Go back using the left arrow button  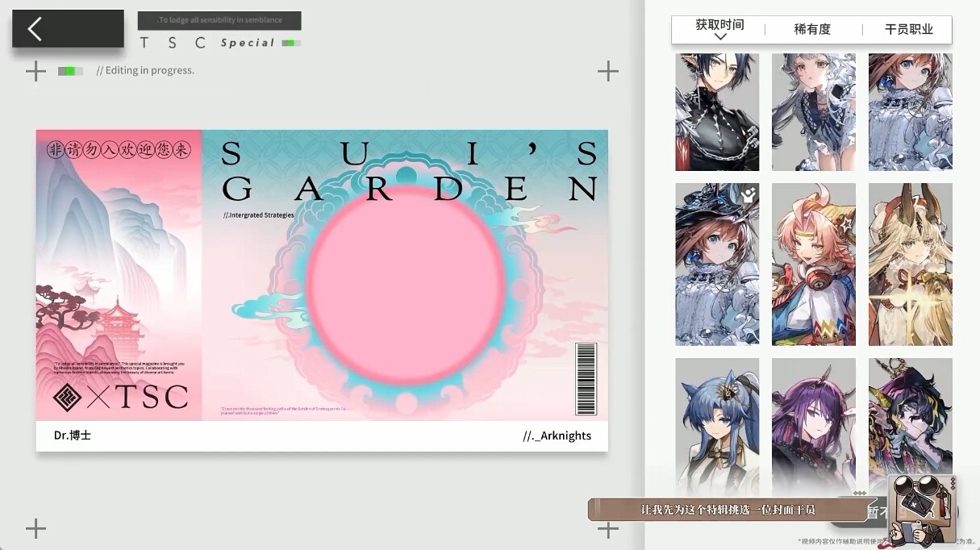click(x=68, y=29)
